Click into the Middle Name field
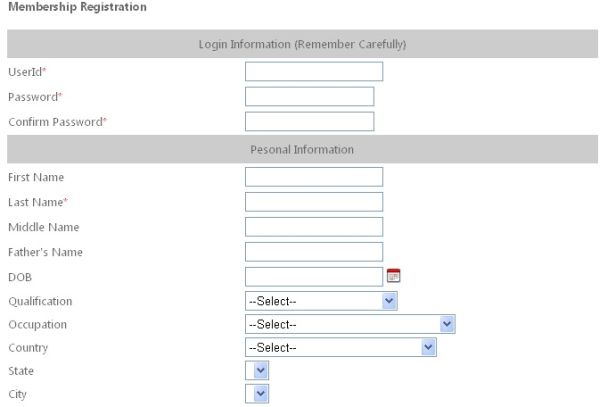The image size is (600, 407). tap(314, 227)
